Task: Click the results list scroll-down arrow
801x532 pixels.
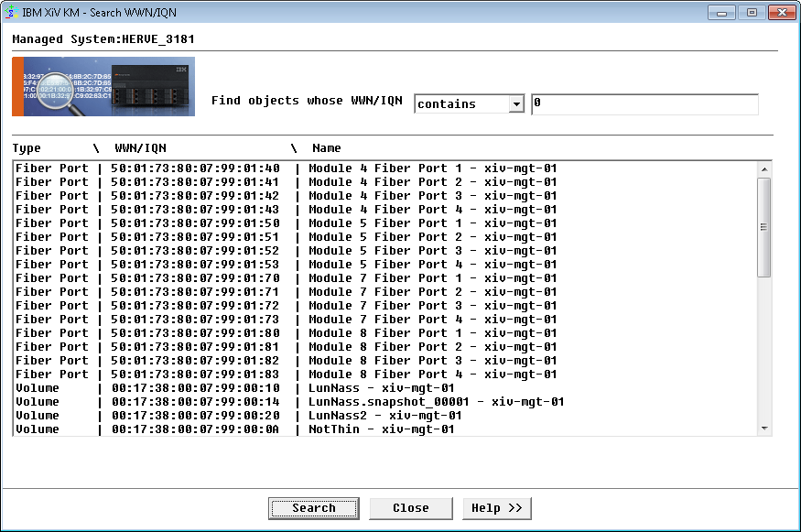Action: click(x=764, y=429)
